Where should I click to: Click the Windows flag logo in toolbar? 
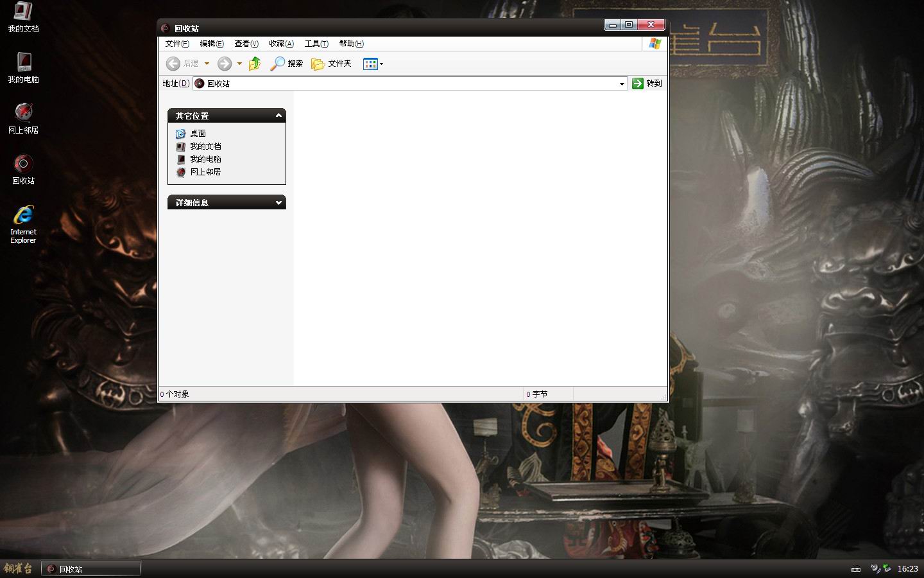click(x=654, y=44)
